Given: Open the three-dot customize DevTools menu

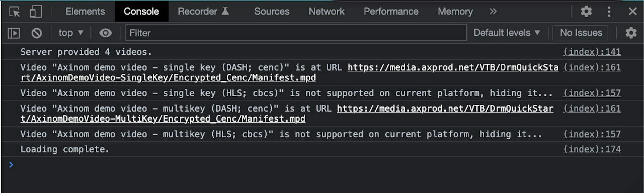Looking at the screenshot, I should [x=609, y=12].
